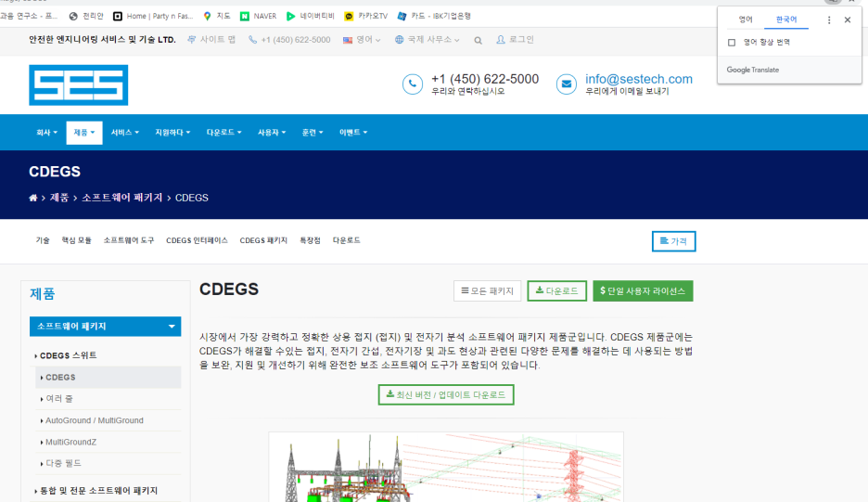Image resolution: width=868 pixels, height=502 pixels.
Task: Expand CDEGS 스위트 sidebar tree item
Action: pyautogui.click(x=68, y=355)
